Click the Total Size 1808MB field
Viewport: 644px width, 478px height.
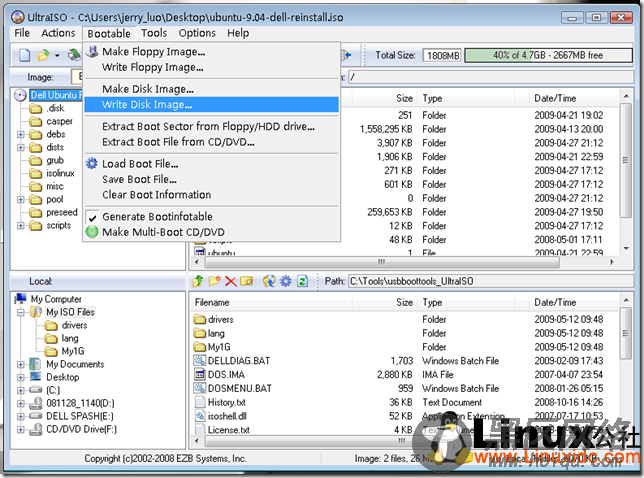(x=442, y=55)
